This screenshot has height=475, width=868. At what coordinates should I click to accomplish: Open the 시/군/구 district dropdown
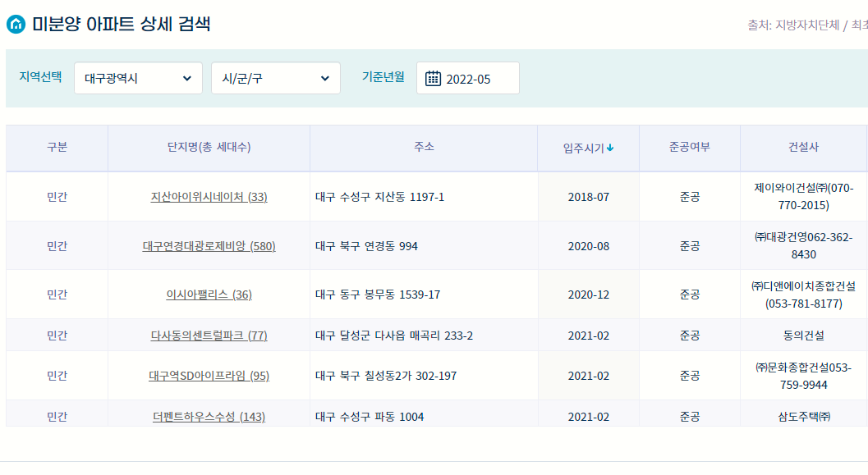[276, 78]
